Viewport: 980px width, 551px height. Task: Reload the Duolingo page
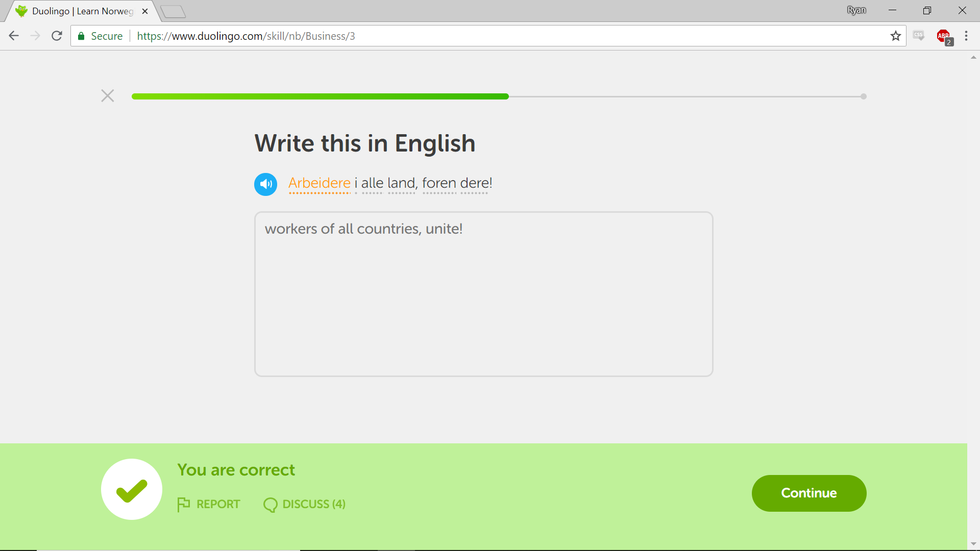pyautogui.click(x=57, y=36)
